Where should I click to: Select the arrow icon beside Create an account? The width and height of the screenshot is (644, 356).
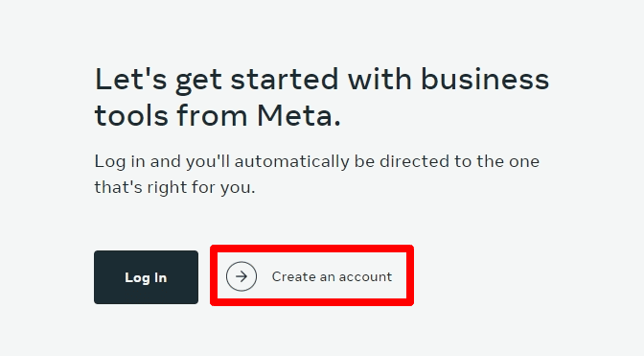pyautogui.click(x=241, y=276)
